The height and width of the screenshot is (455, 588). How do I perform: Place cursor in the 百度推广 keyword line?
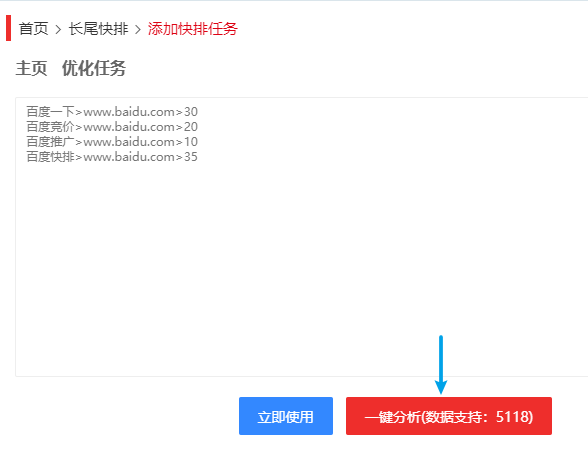112,142
